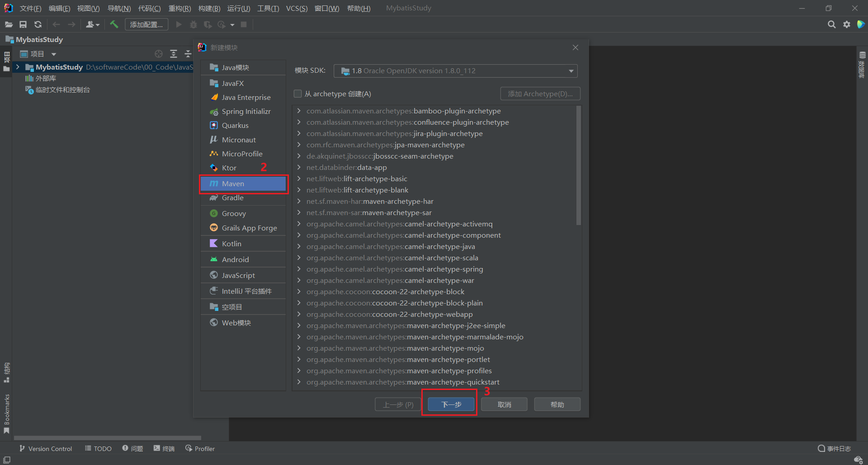Click the archetype list vertical scrollbar
The width and height of the screenshot is (868, 465).
point(578,165)
